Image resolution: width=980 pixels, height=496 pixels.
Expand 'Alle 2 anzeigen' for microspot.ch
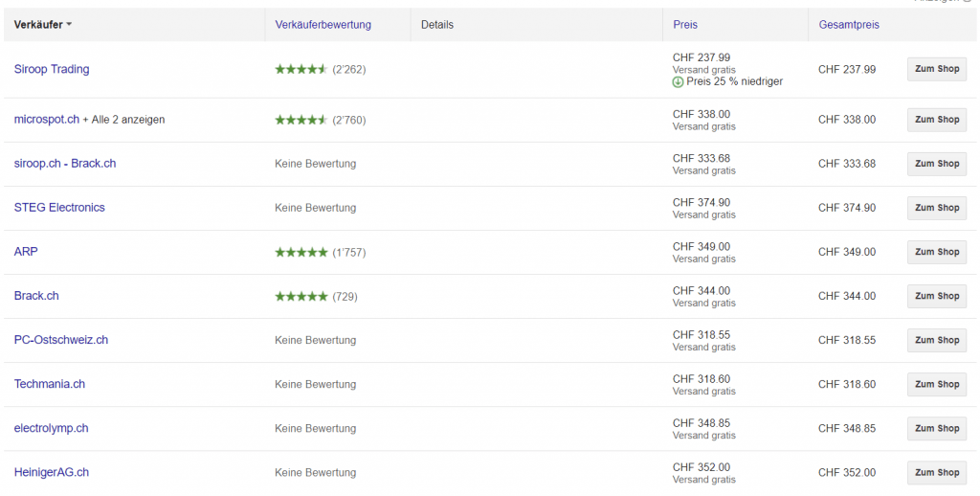tap(128, 120)
